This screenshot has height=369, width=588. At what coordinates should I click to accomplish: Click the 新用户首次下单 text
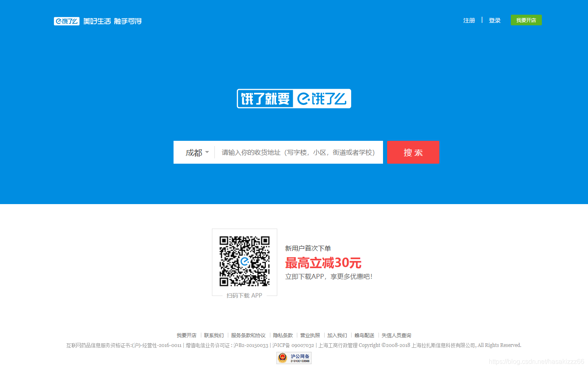point(308,248)
